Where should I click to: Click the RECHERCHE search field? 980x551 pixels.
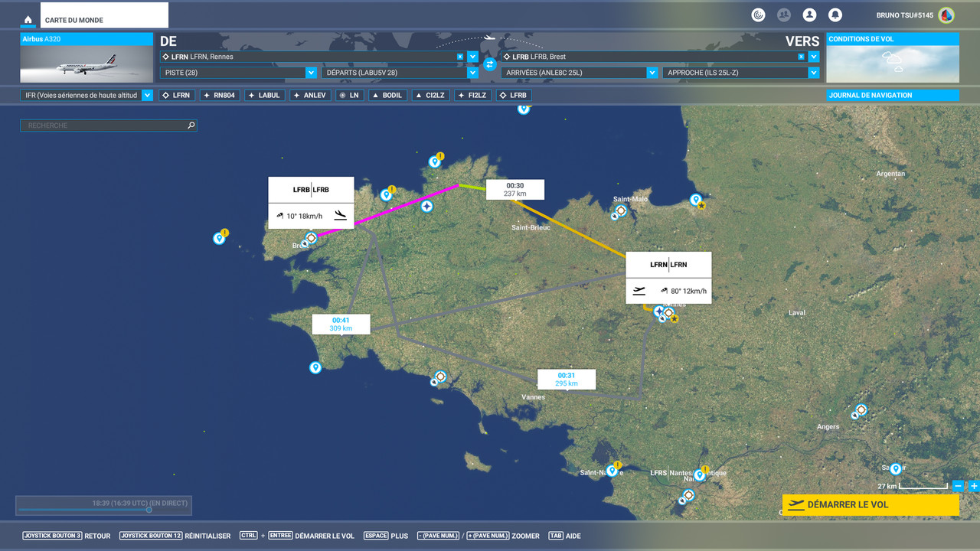[108, 126]
